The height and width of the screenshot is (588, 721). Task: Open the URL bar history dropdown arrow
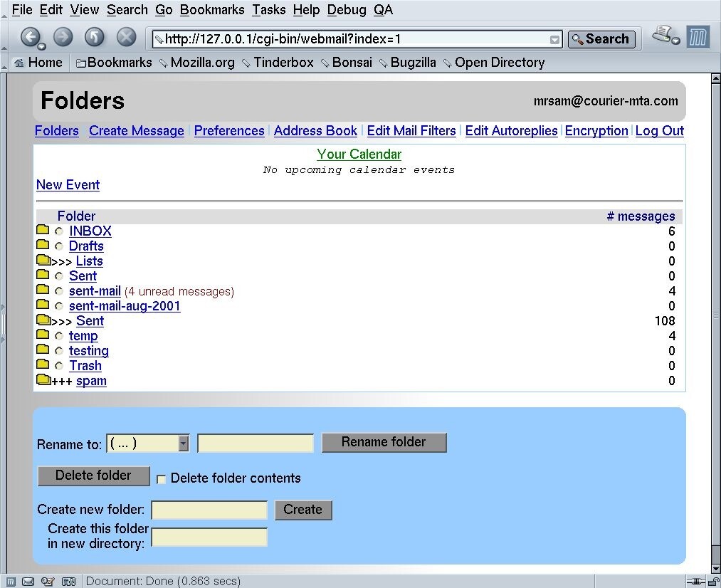tap(556, 39)
